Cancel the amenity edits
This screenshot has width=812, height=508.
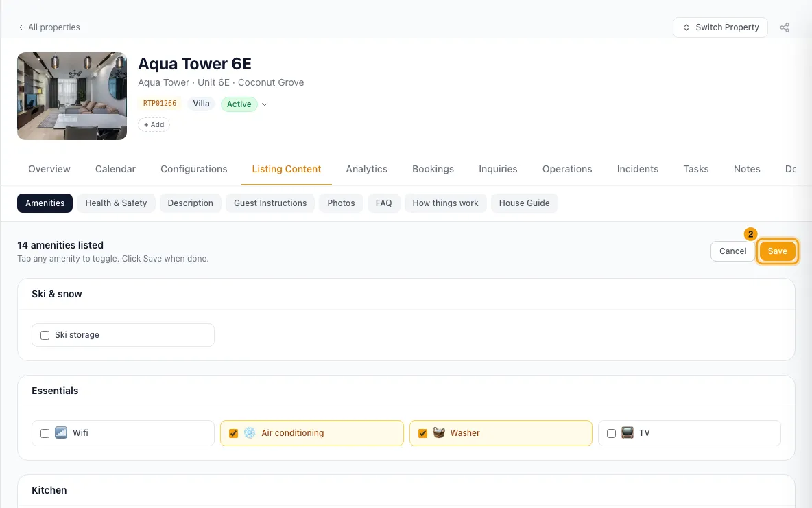(x=732, y=251)
